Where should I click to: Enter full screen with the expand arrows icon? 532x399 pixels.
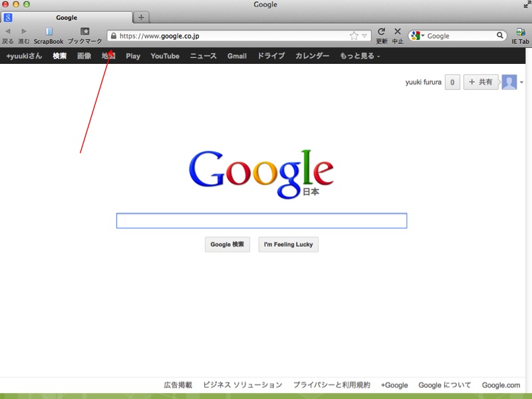[x=527, y=5]
